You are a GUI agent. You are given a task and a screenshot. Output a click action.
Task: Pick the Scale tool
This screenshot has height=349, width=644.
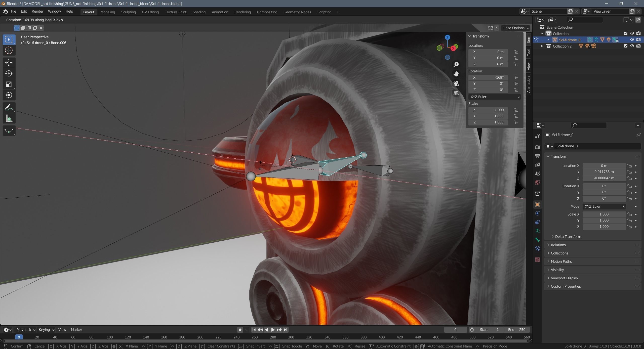click(9, 84)
